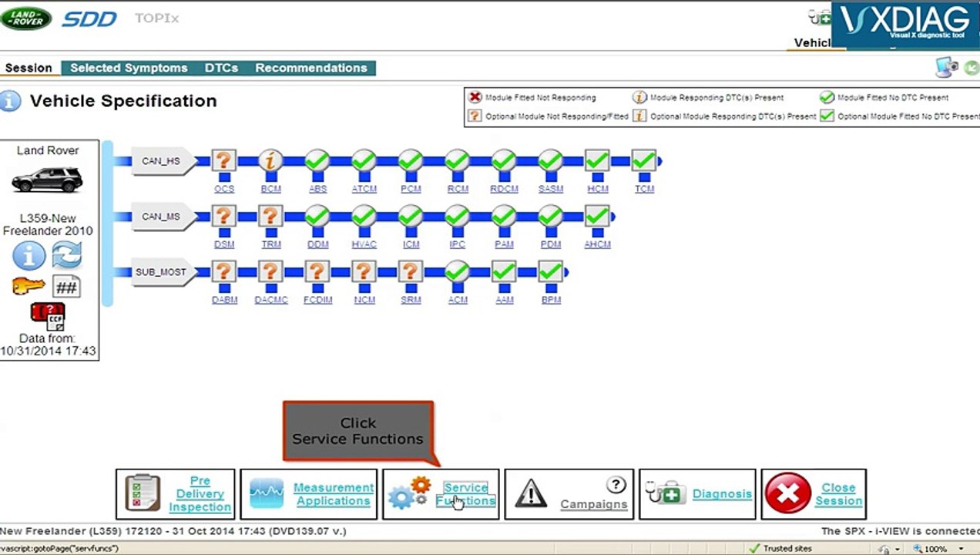Click the DDM module check icon

tap(317, 217)
